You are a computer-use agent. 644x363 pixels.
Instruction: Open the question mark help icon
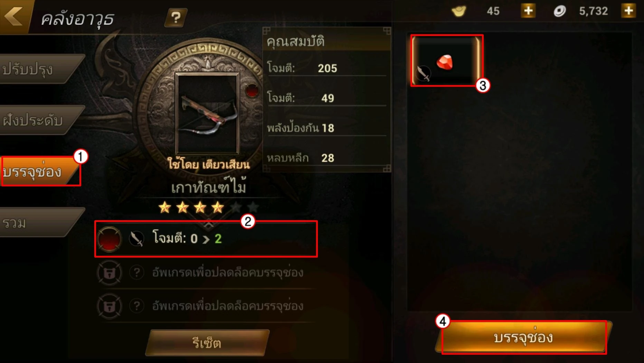point(176,17)
